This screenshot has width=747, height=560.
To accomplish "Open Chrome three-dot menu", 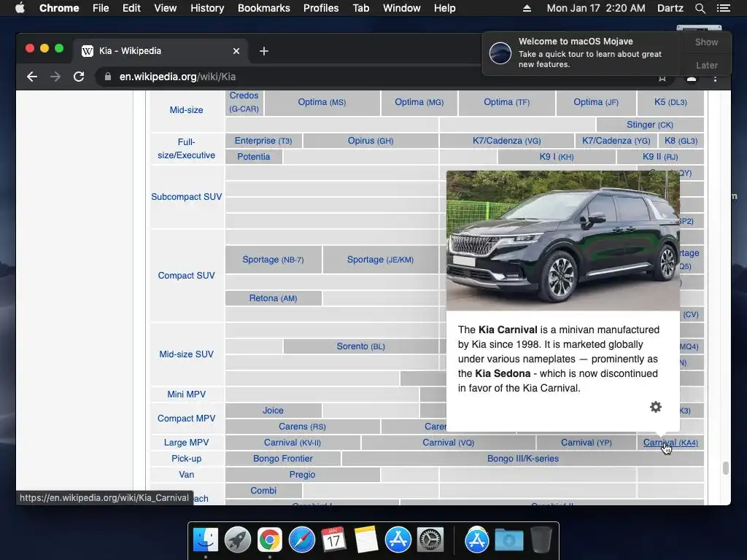I will [715, 77].
